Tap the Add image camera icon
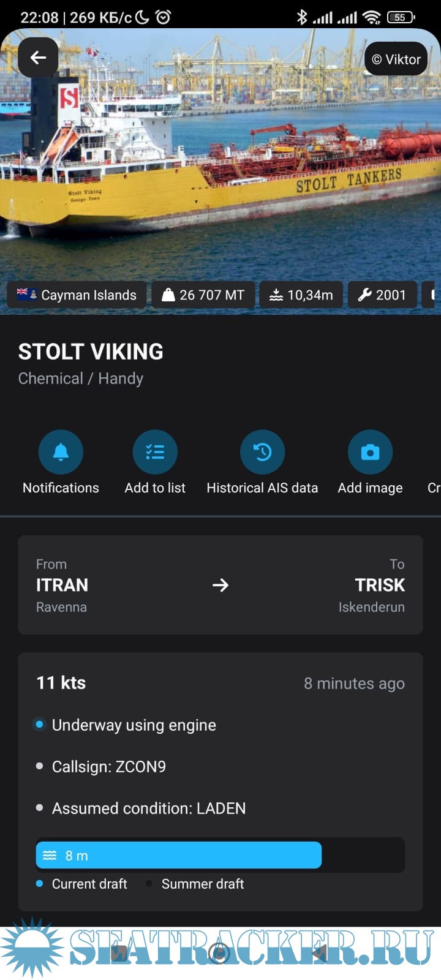441x980 pixels. point(370,452)
